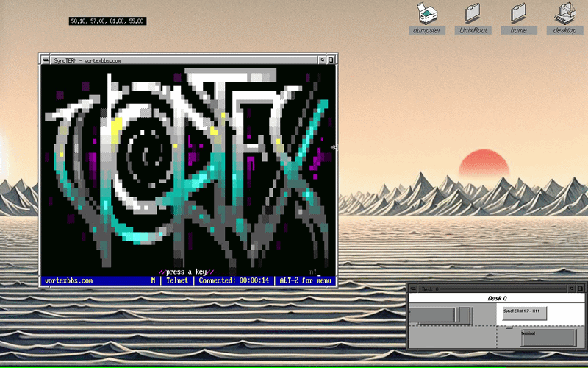Select the Terminal thumbnail in Desk overview

548,337
